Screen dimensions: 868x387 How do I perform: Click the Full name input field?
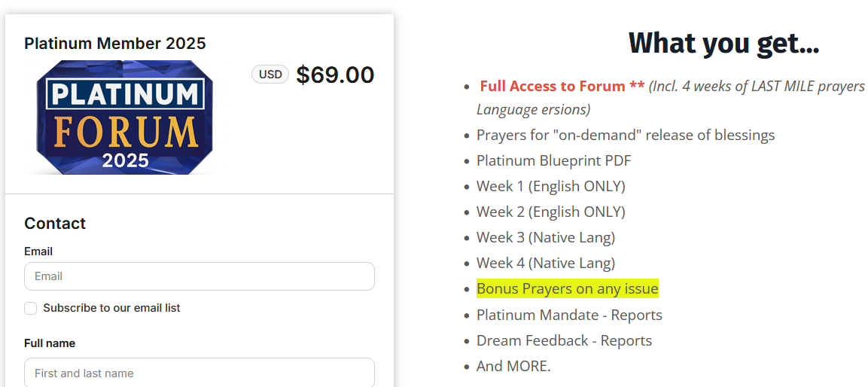[x=199, y=373]
